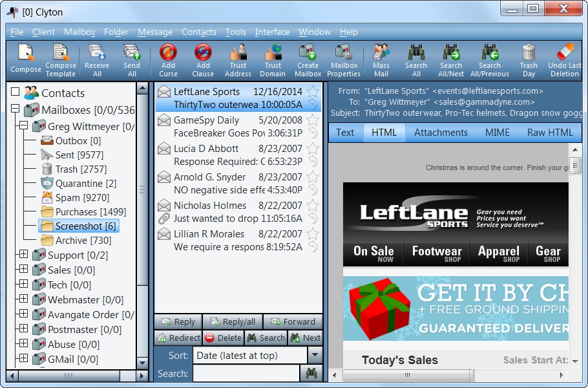This screenshot has height=388, width=588.
Task: Switch to the MIME tab
Action: (498, 133)
